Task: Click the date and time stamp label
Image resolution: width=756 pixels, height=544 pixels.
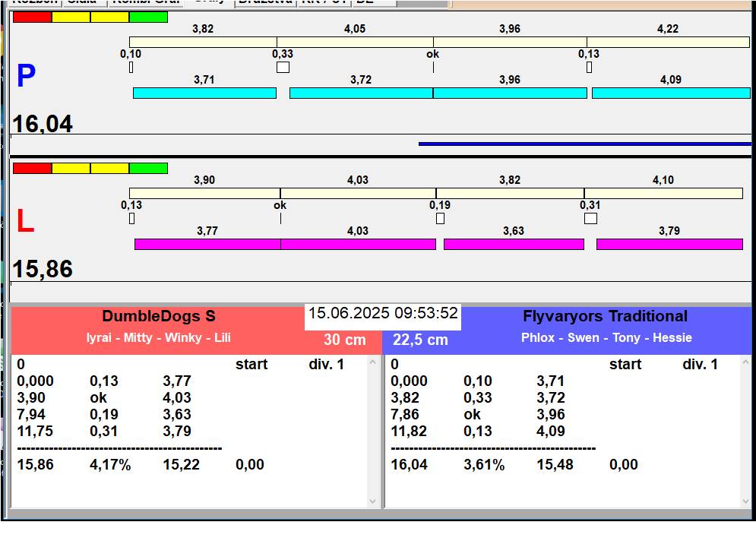Action: [x=383, y=314]
